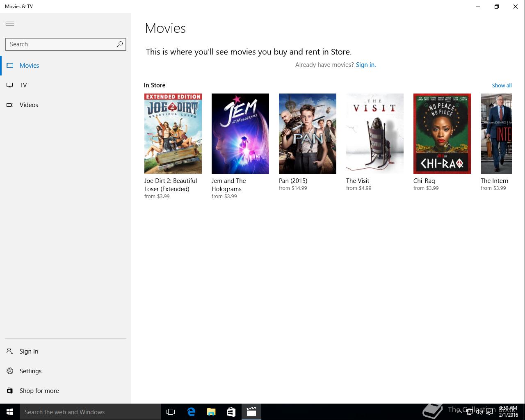Viewport: 525px width, 420px height.
Task: Open the Jem and The Holograms poster
Action: pos(240,134)
